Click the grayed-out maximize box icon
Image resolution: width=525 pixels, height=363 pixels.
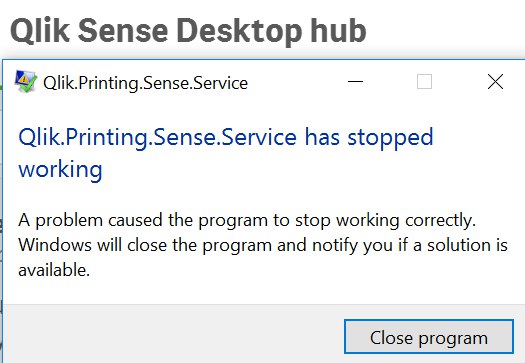(424, 81)
